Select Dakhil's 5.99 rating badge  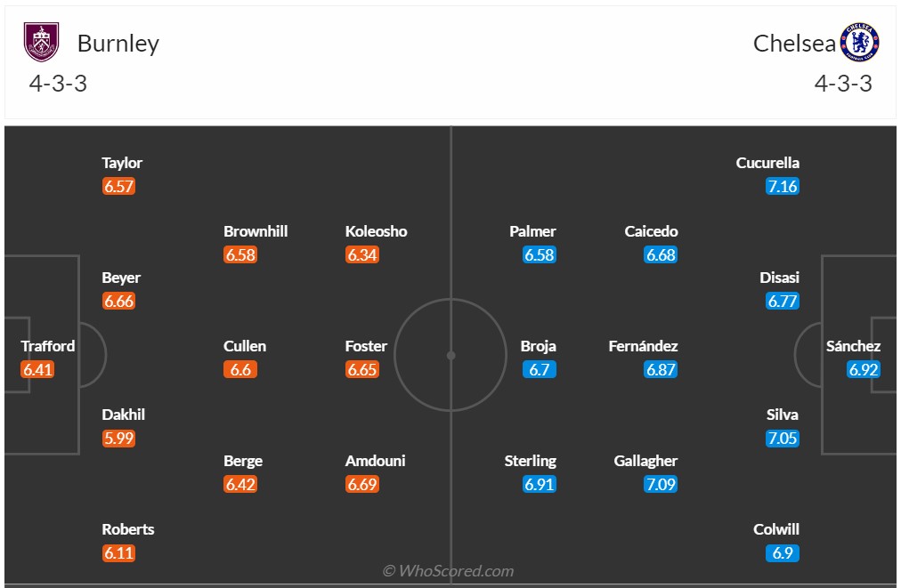[x=118, y=438]
